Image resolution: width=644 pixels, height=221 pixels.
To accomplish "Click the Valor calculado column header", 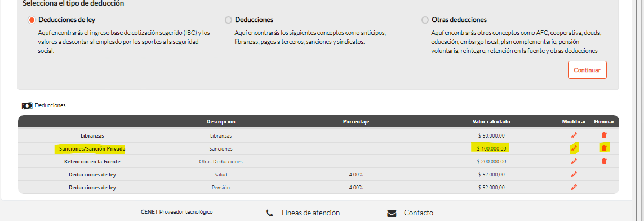I will tap(491, 122).
